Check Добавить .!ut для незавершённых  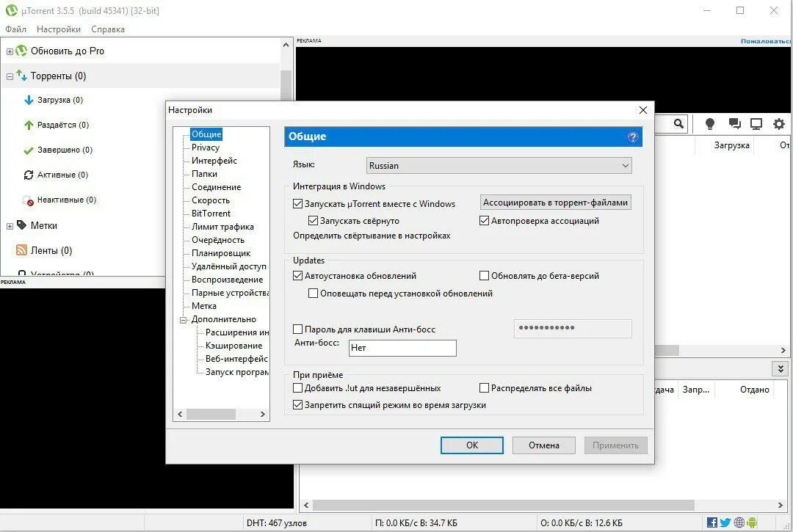[298, 388]
